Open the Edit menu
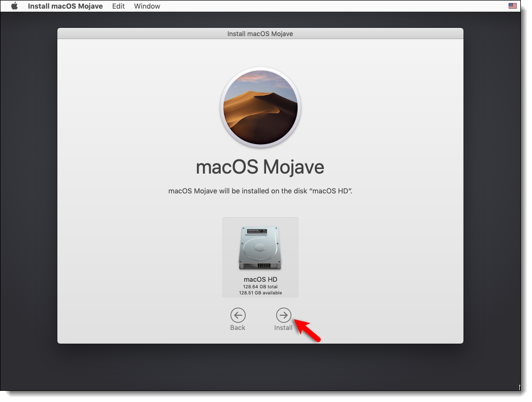This screenshot has width=532, height=402. pyautogui.click(x=118, y=6)
